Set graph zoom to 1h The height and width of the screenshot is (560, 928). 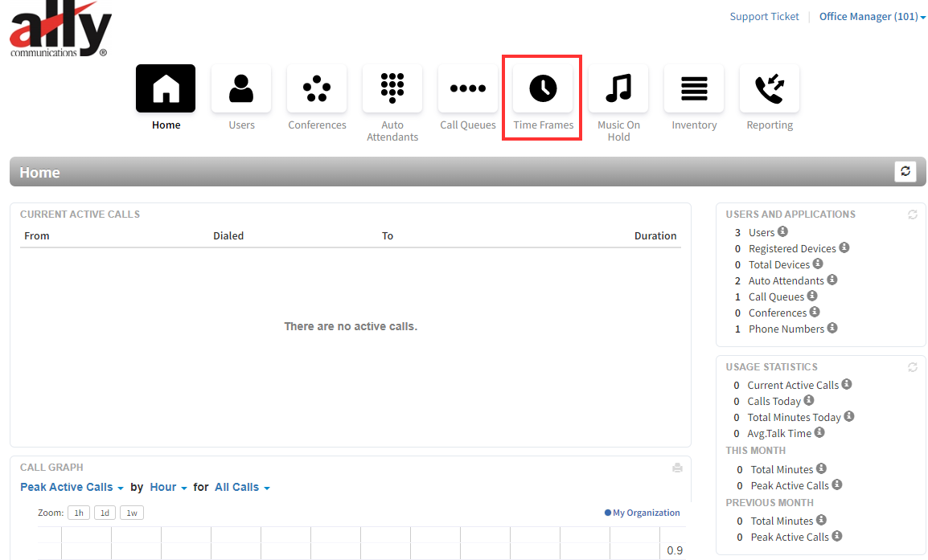point(79,513)
